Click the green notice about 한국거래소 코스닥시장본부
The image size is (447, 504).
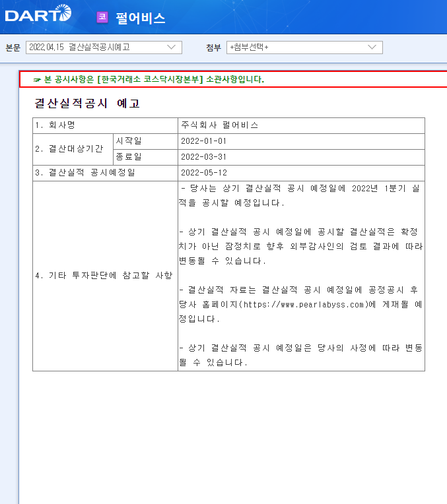[x=154, y=79]
